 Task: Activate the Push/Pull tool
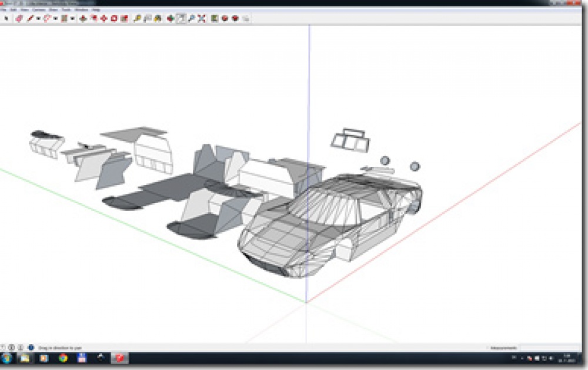pyautogui.click(x=83, y=18)
